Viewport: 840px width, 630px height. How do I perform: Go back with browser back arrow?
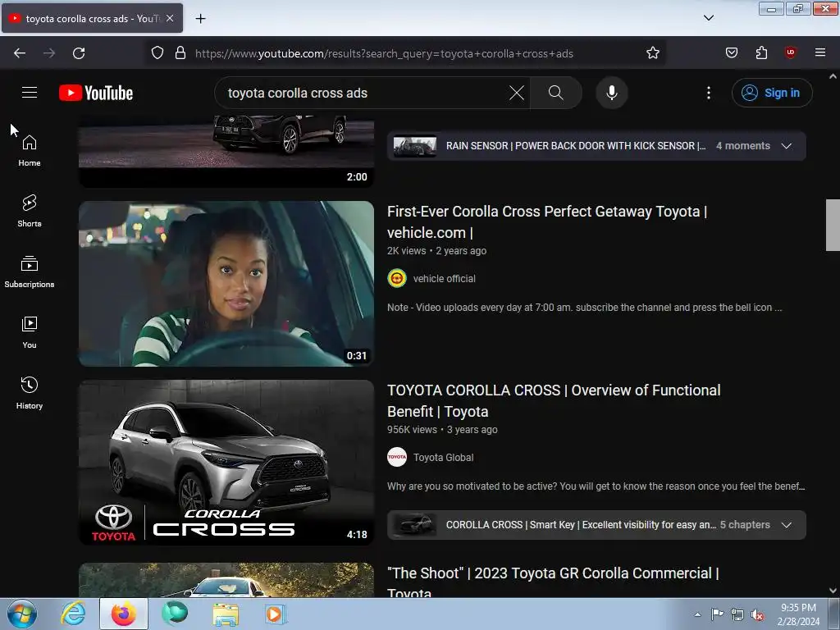point(20,53)
